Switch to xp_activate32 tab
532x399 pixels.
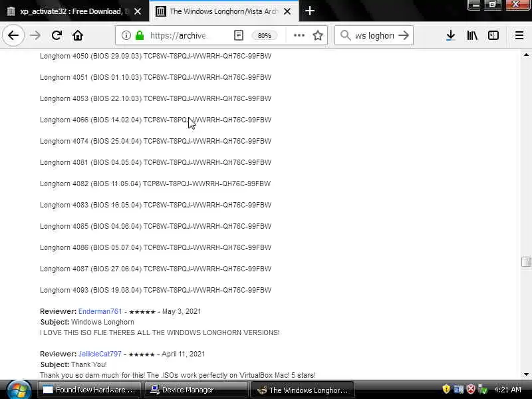[x=69, y=11]
